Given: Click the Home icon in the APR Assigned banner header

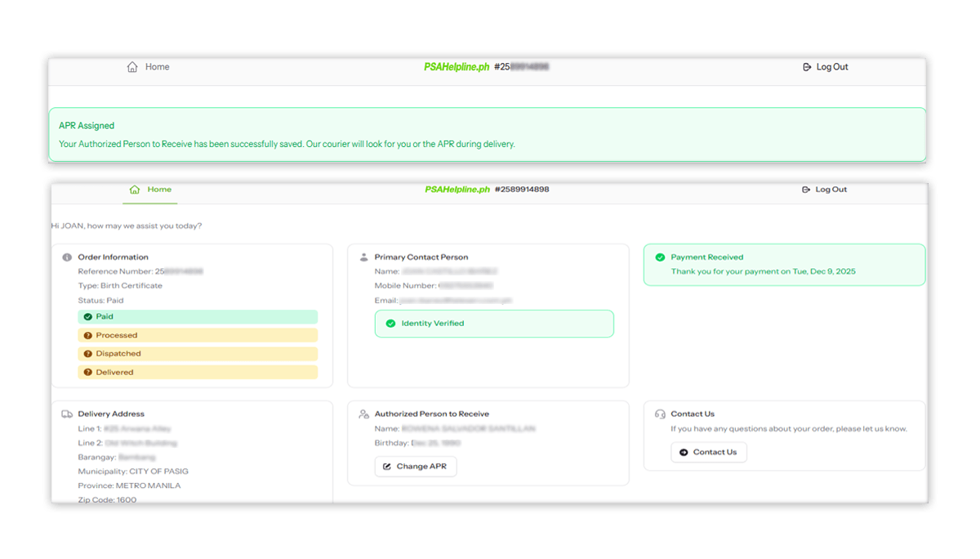Looking at the screenshot, I should 133,66.
